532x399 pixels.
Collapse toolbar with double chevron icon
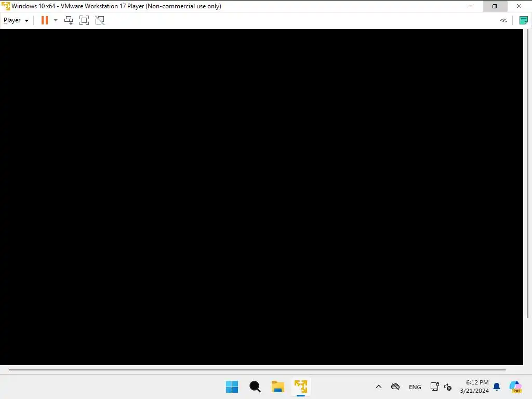503,20
